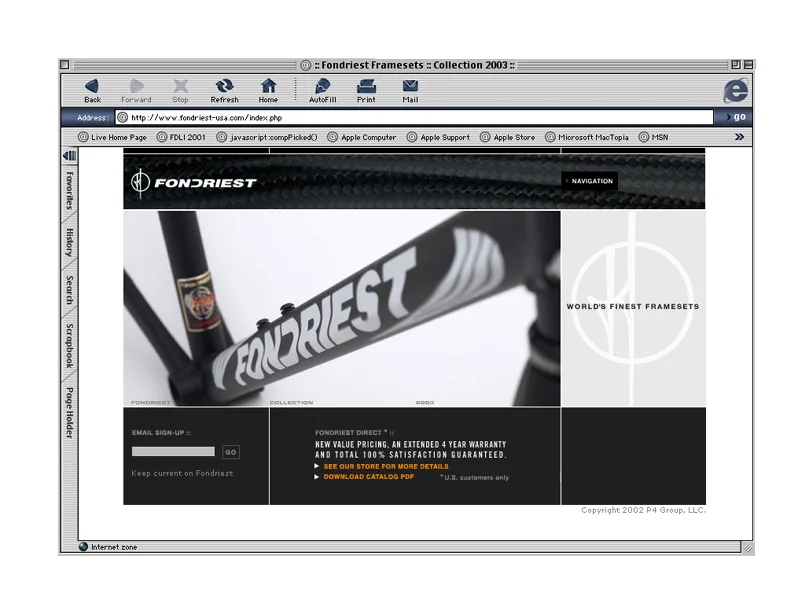Screen dimensions: 800x600
Task: Open the Microsoft MacTopia favorite
Action: pos(587,137)
